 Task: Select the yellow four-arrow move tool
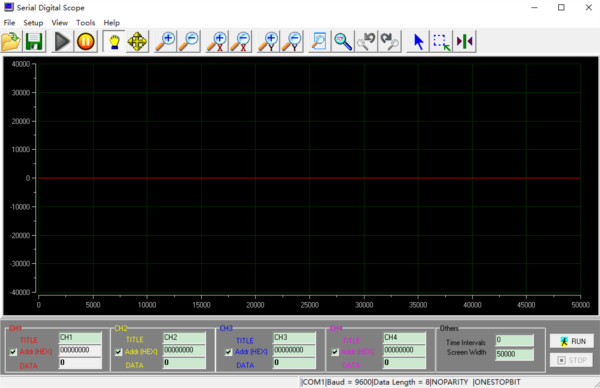[137, 41]
